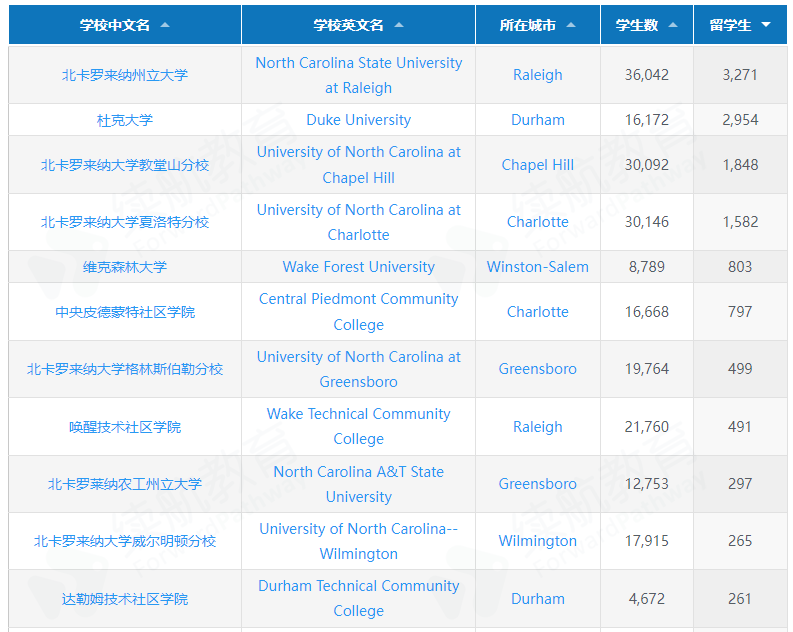The height and width of the screenshot is (632, 793).
Task: Click Greensboro city in A&T State row
Action: click(538, 484)
